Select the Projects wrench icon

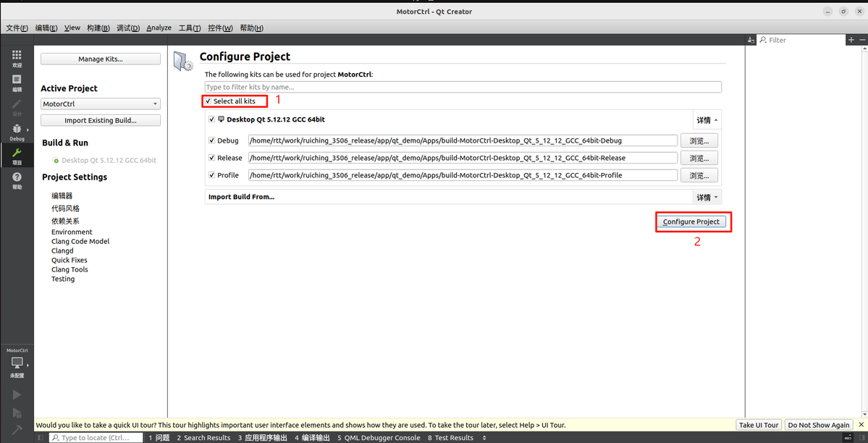(x=17, y=155)
